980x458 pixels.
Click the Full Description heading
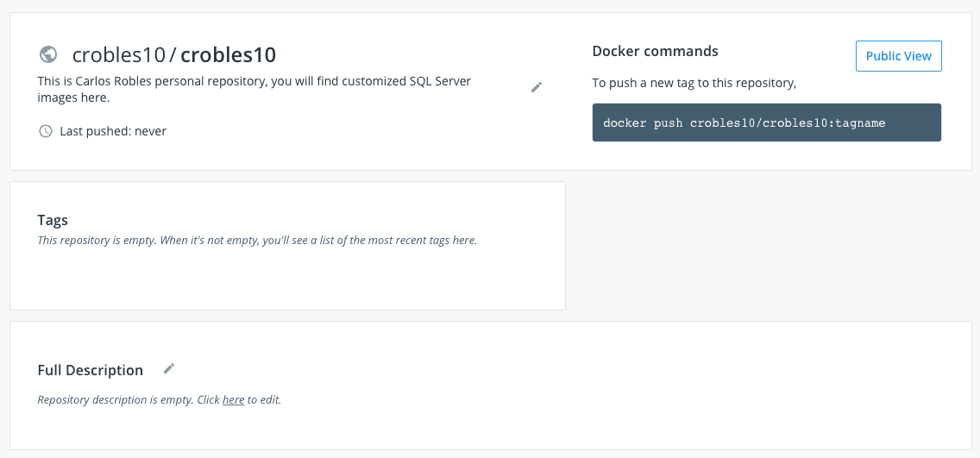pyautogui.click(x=90, y=370)
